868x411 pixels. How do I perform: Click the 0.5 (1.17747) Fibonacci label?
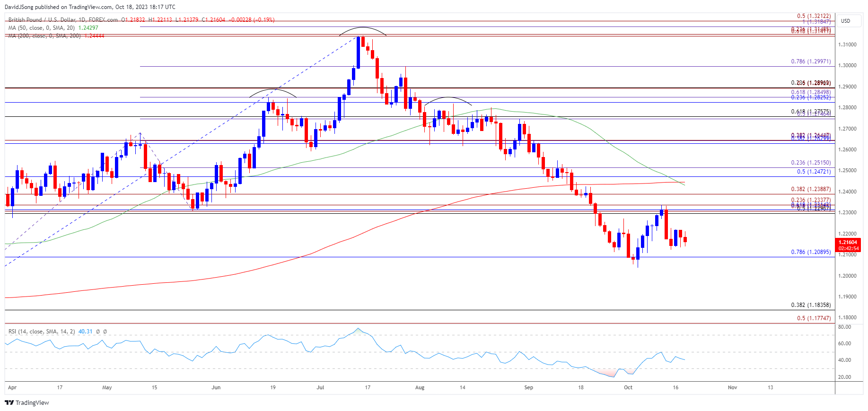tap(814, 318)
